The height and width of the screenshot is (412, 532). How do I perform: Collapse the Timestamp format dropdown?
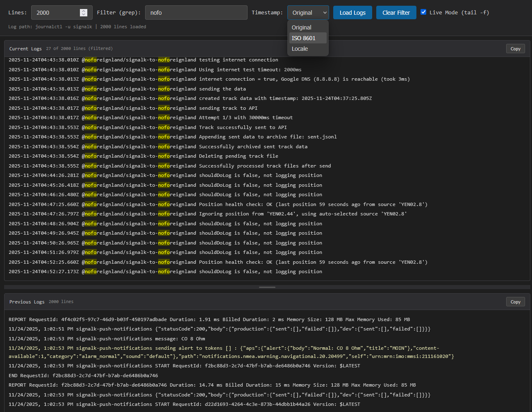pos(308,13)
